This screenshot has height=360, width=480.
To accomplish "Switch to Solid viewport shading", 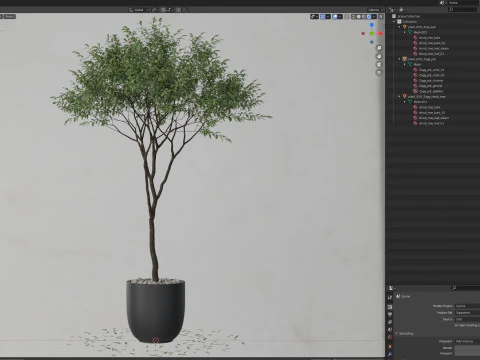I will (x=359, y=16).
